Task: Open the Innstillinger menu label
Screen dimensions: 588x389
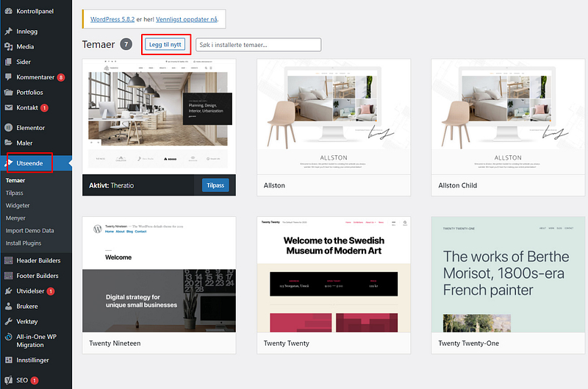Action: pos(32,360)
